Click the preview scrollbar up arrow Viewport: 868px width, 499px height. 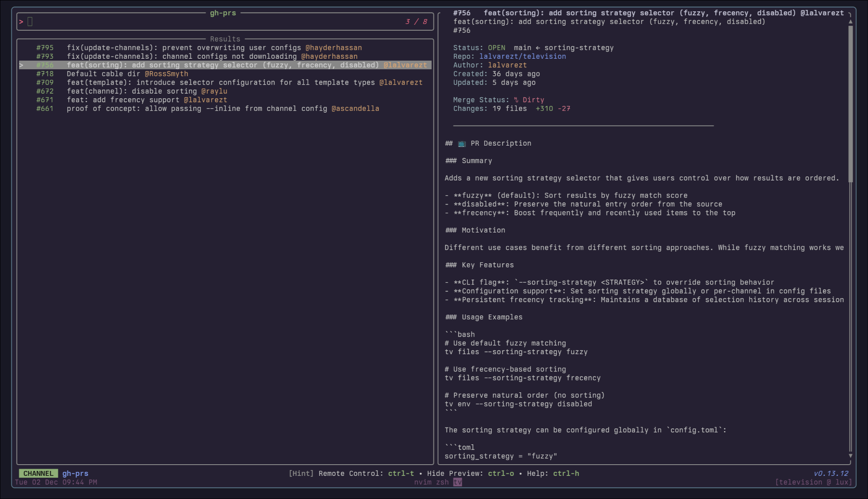(850, 22)
